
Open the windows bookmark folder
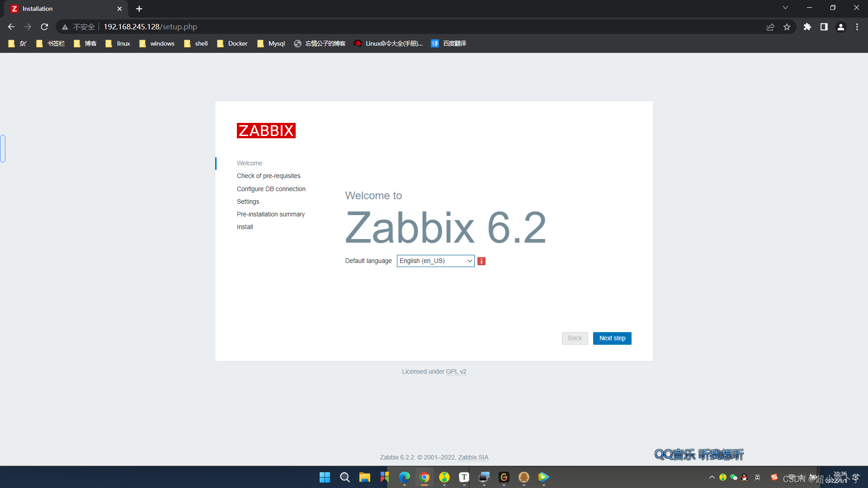pyautogui.click(x=157, y=43)
